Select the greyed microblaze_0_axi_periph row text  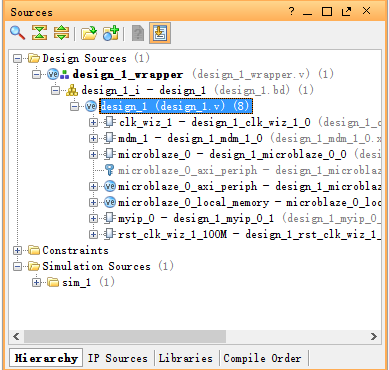click(x=250, y=170)
